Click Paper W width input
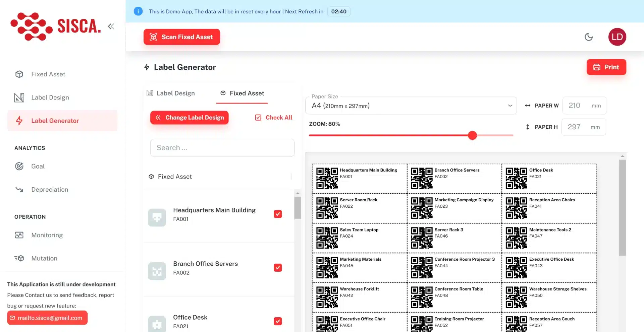Image resolution: width=644 pixels, height=332 pixels. coord(584,106)
